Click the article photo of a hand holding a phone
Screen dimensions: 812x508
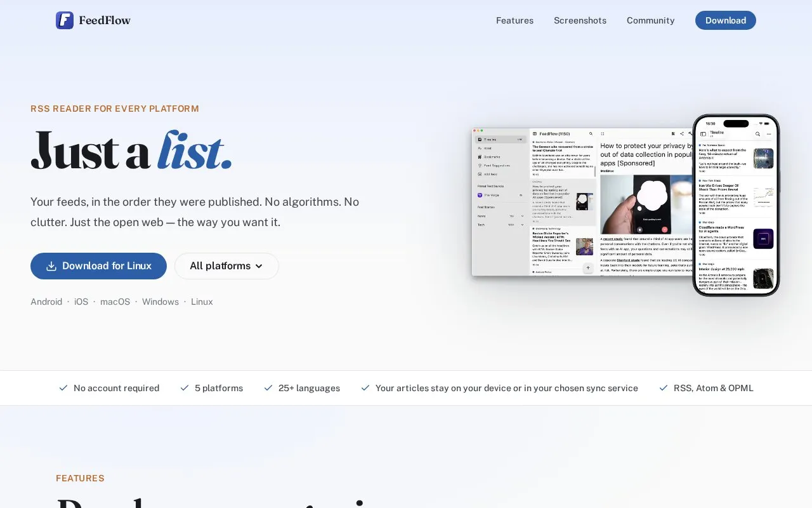pos(646,204)
